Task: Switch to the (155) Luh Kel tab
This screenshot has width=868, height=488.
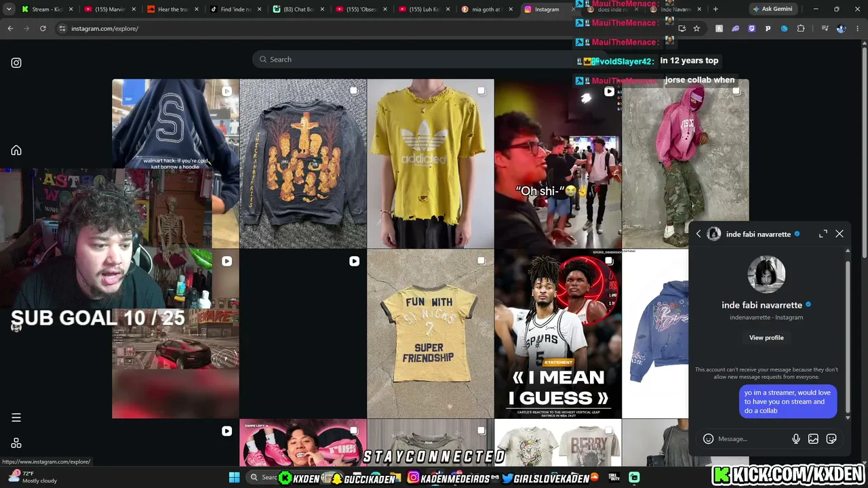Action: 422,9
